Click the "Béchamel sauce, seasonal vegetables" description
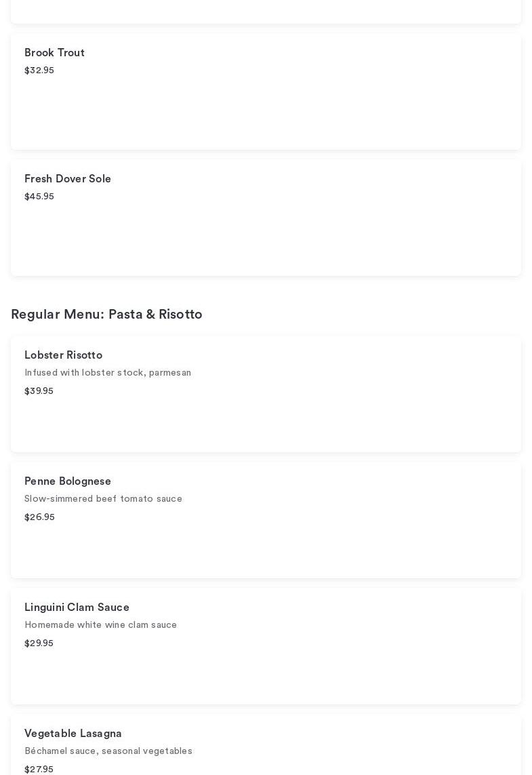 click(x=108, y=751)
